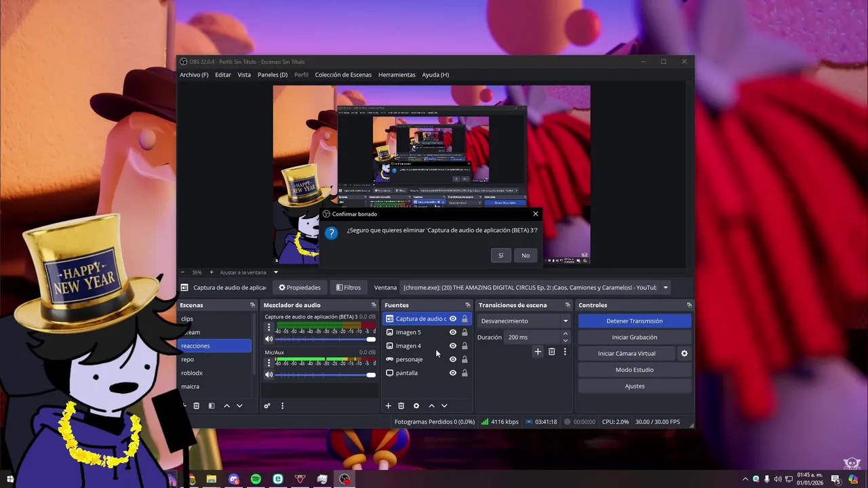
Task: Open source Propiedades
Action: tap(300, 287)
